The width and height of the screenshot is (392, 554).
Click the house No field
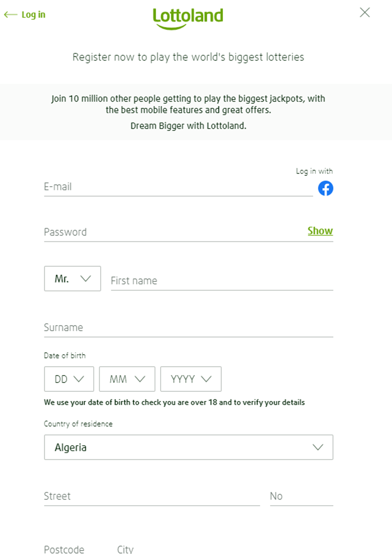point(301,496)
